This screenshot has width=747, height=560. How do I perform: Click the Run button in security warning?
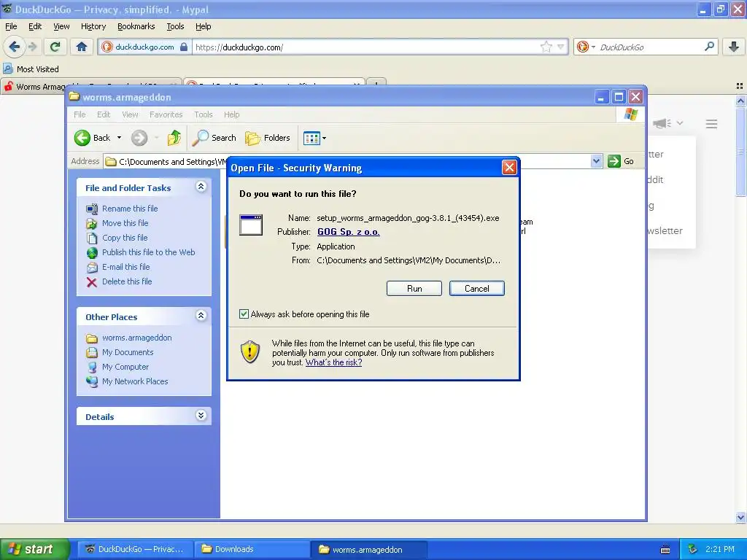pos(414,289)
